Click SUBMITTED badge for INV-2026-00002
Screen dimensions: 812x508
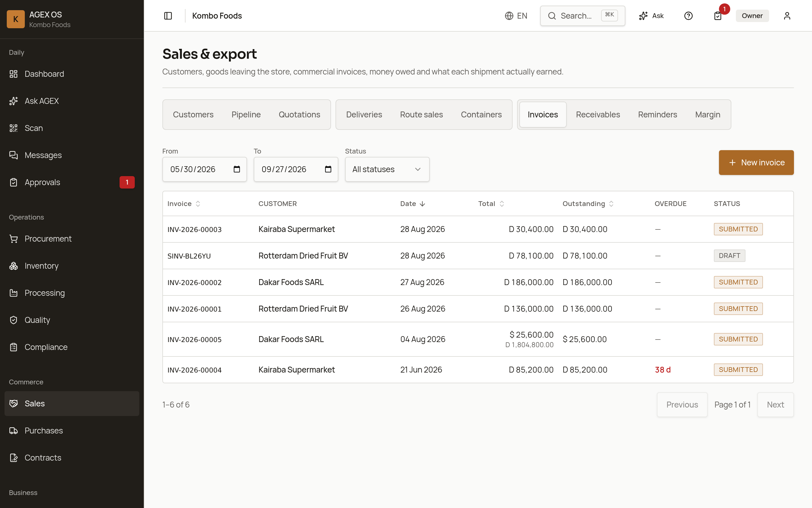tap(738, 282)
